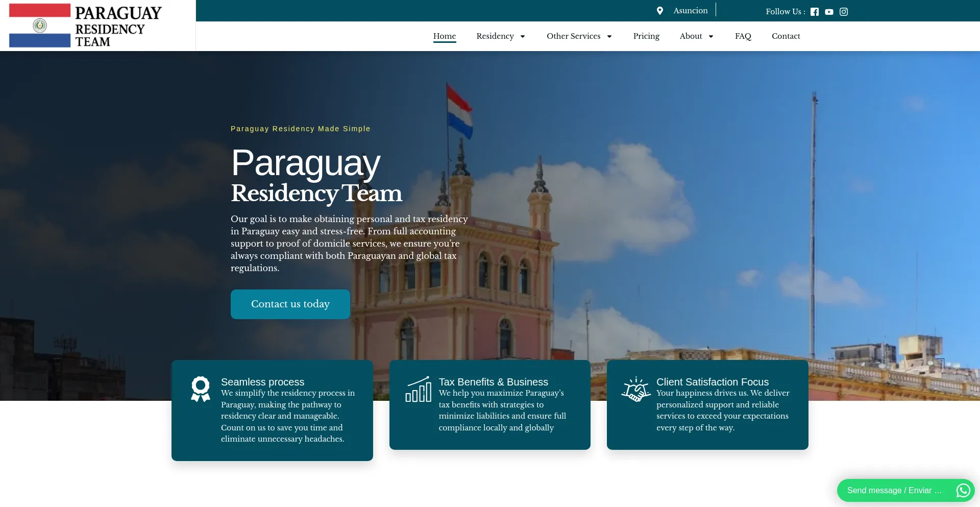Image resolution: width=980 pixels, height=507 pixels.
Task: Open the Seamless process heading
Action: coord(262,382)
